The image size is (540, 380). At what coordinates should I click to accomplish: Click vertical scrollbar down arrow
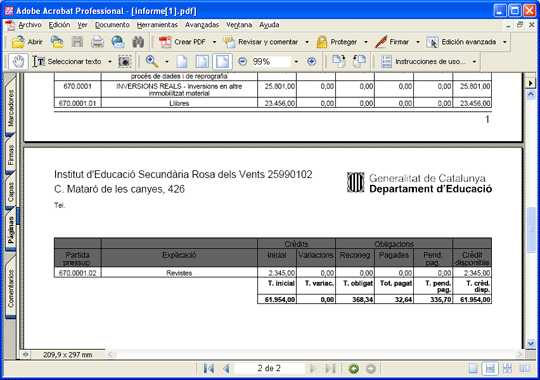[531, 343]
